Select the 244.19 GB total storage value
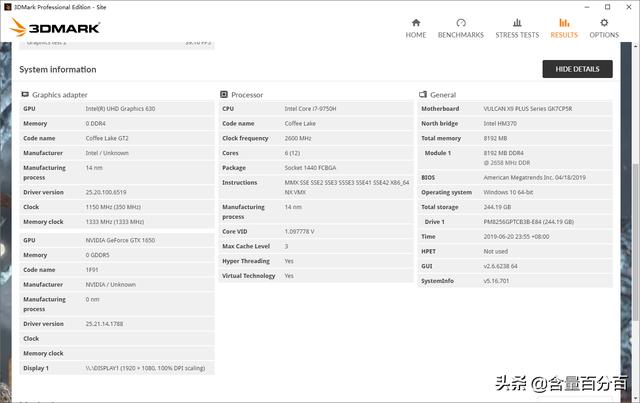 pos(498,207)
